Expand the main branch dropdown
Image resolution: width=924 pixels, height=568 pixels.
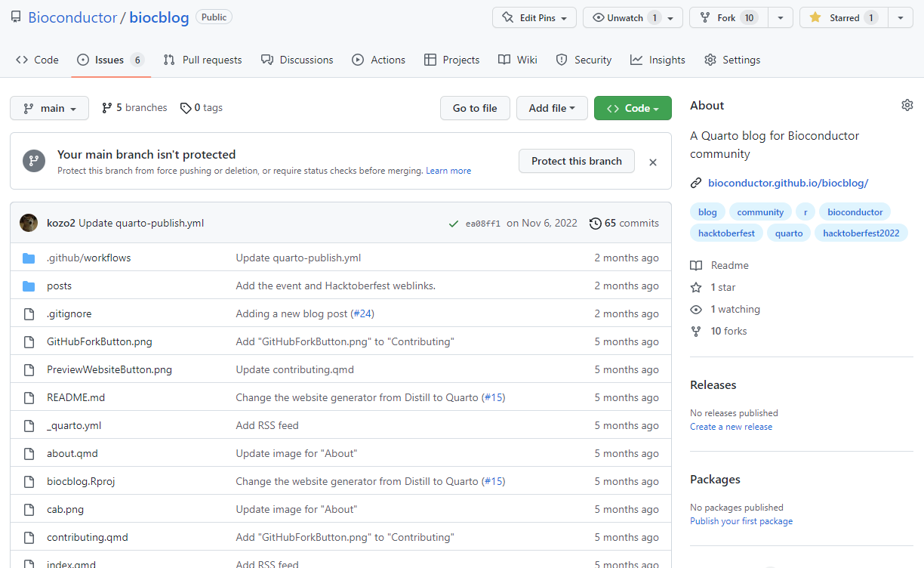49,108
